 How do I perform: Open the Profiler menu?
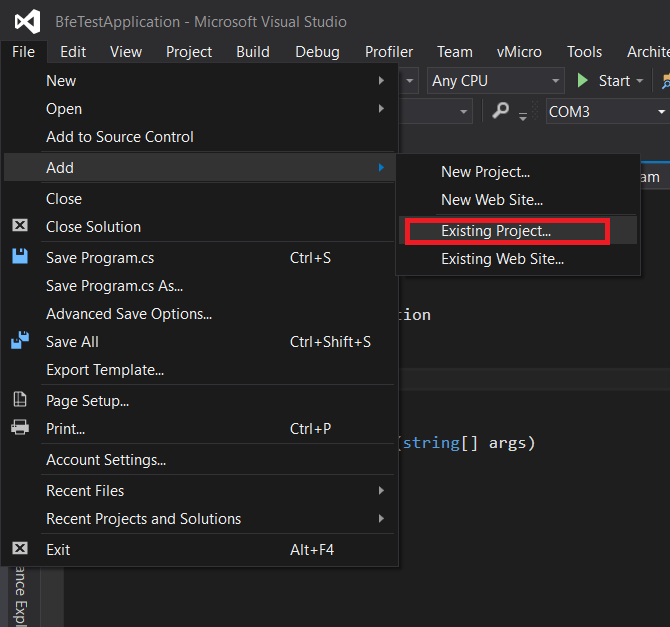pos(389,52)
